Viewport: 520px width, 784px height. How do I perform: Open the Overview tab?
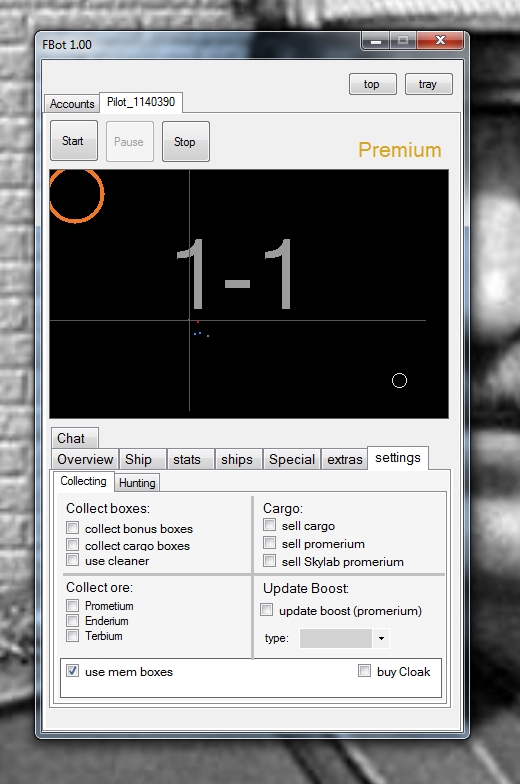[x=85, y=459]
